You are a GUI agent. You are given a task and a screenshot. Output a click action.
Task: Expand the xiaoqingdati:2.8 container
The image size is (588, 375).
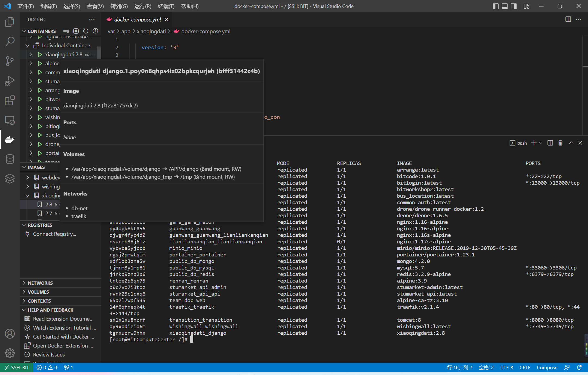tap(31, 54)
